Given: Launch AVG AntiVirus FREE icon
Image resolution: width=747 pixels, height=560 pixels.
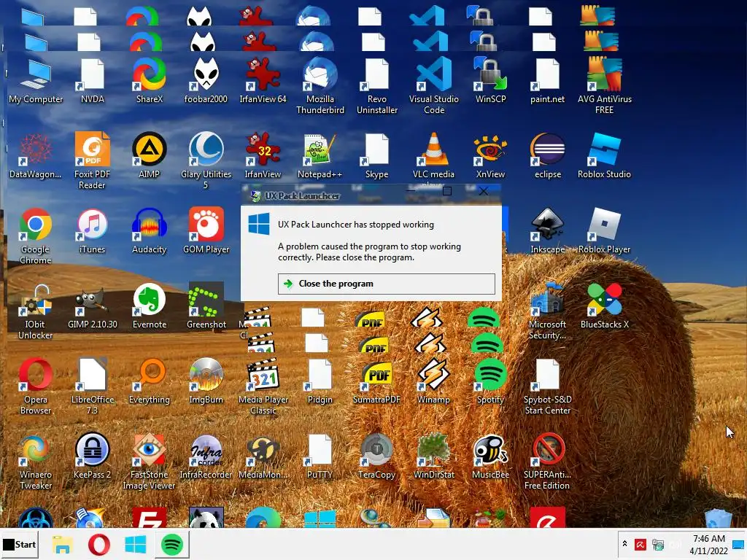Looking at the screenshot, I should [604, 87].
